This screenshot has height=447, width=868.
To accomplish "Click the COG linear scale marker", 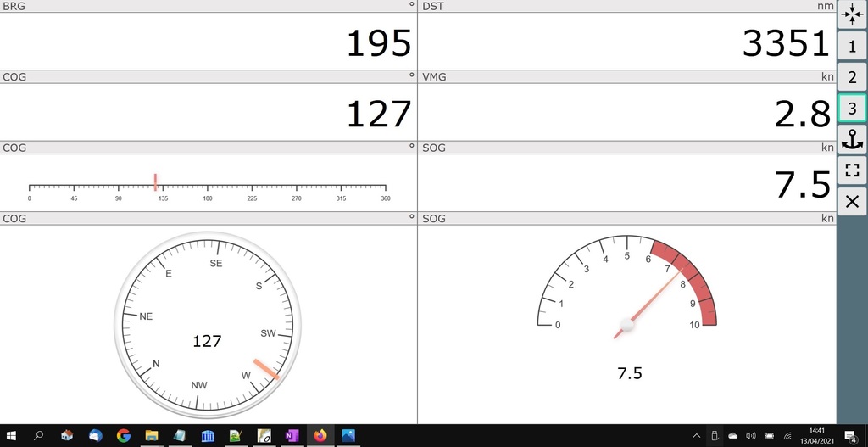I will coord(156,182).
